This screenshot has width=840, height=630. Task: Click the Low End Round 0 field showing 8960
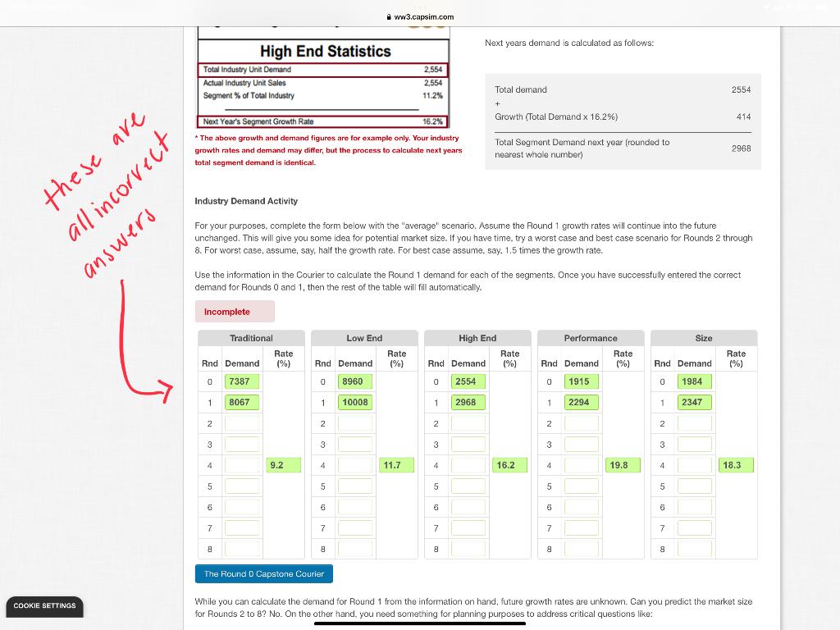(354, 381)
